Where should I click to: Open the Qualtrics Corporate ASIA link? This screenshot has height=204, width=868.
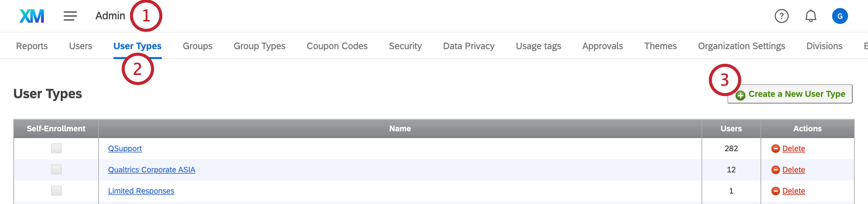(x=152, y=170)
